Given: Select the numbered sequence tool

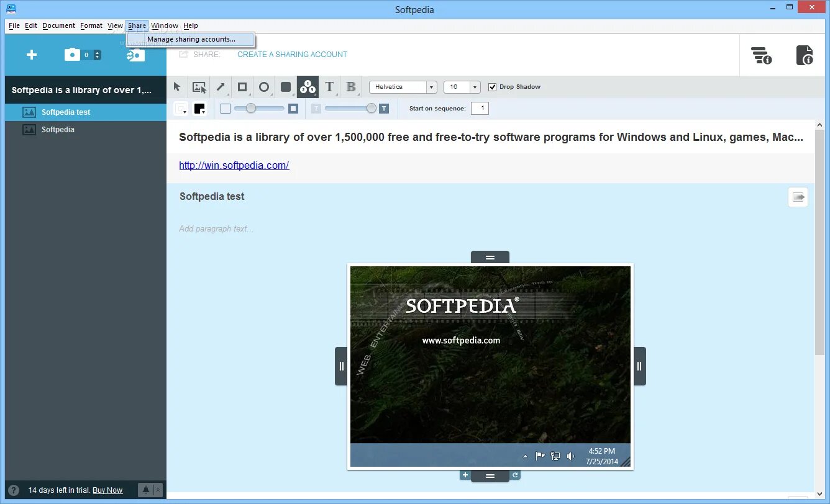Looking at the screenshot, I should point(308,87).
